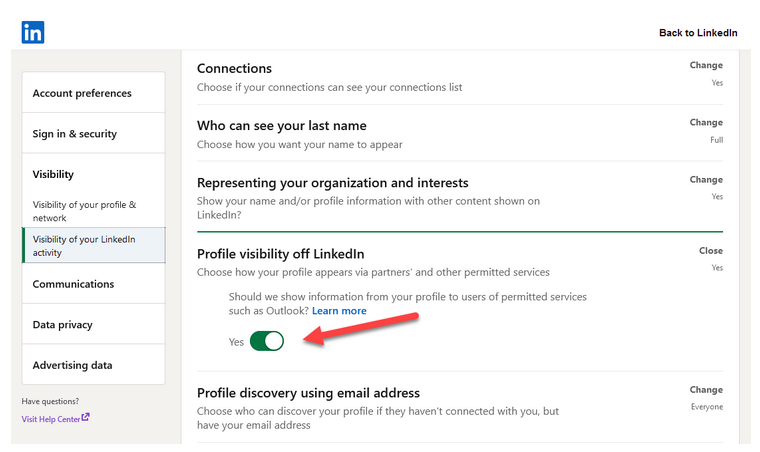Viewport: 760px width, 452px height.
Task: Expand Profile discovery using email address setting
Action: click(x=706, y=390)
